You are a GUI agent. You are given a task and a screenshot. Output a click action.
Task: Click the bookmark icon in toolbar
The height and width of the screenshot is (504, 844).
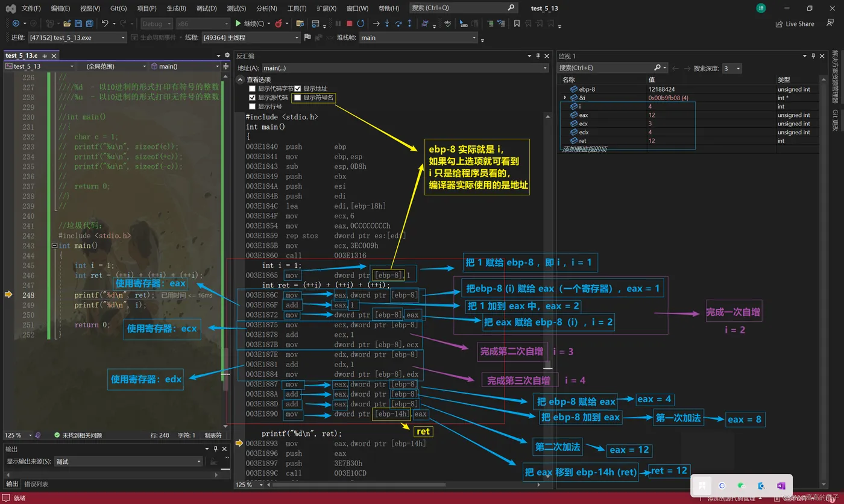click(517, 24)
